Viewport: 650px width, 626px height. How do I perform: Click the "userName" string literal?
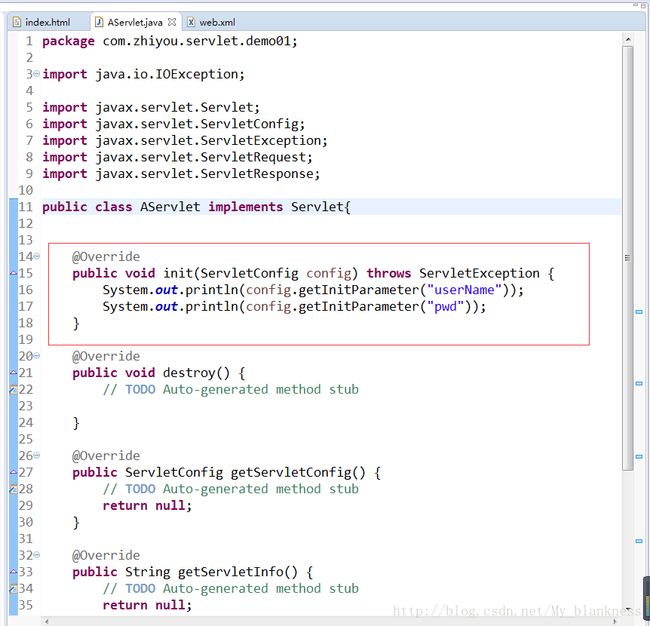click(464, 290)
